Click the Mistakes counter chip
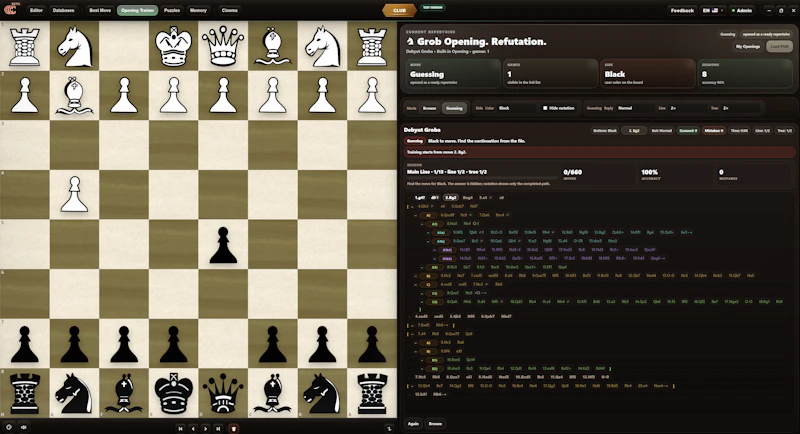The width and height of the screenshot is (800, 434). [x=714, y=131]
